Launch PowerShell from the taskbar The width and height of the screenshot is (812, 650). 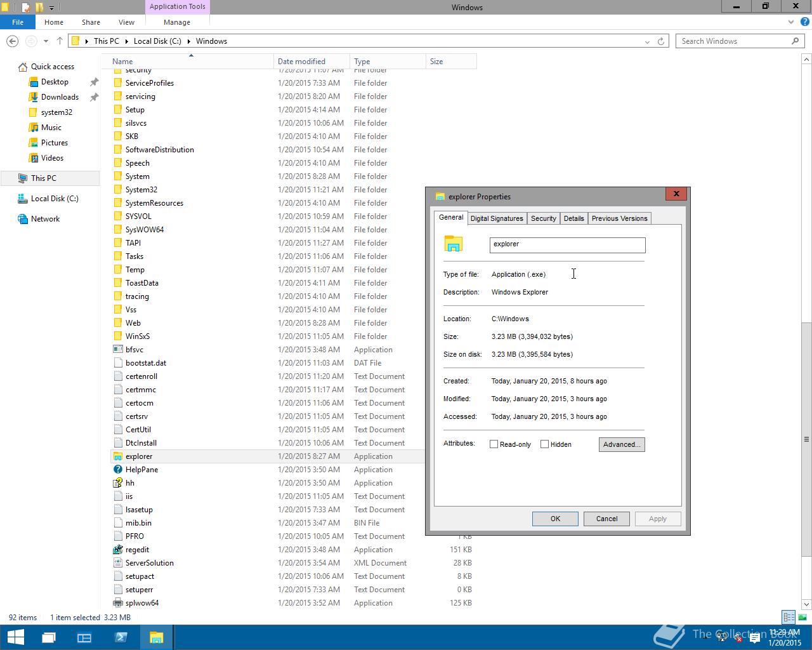coord(121,637)
